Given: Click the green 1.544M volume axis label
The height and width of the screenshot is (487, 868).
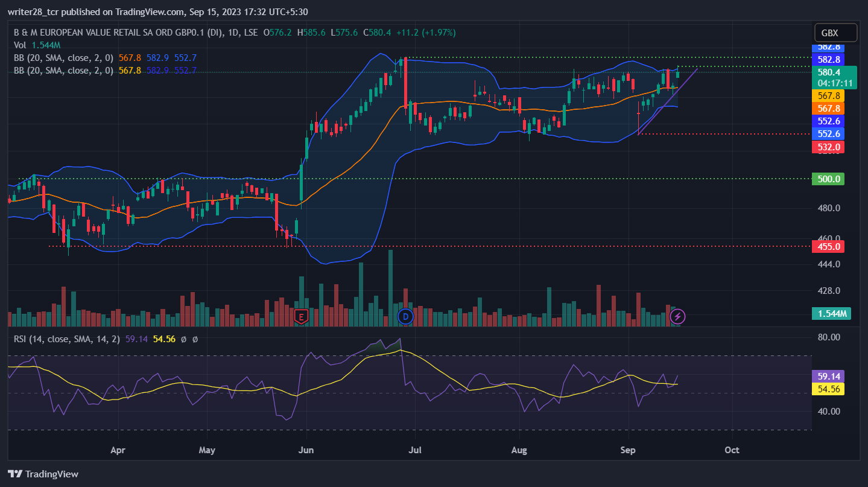Looking at the screenshot, I should 831,313.
